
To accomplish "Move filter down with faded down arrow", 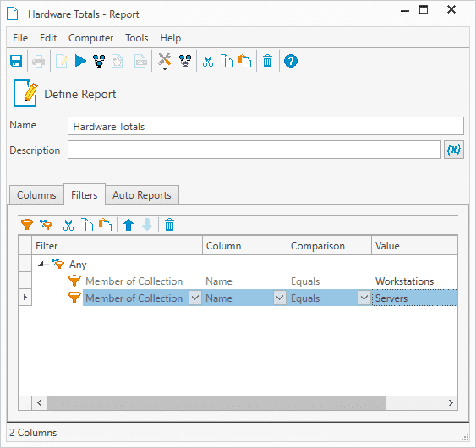I will (x=147, y=225).
